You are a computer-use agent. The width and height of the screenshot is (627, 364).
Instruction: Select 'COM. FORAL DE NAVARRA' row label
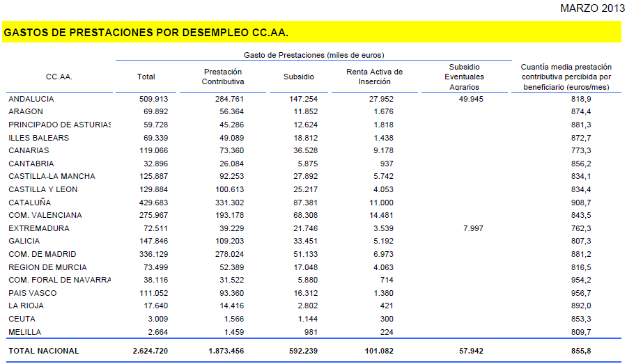[x=60, y=280]
